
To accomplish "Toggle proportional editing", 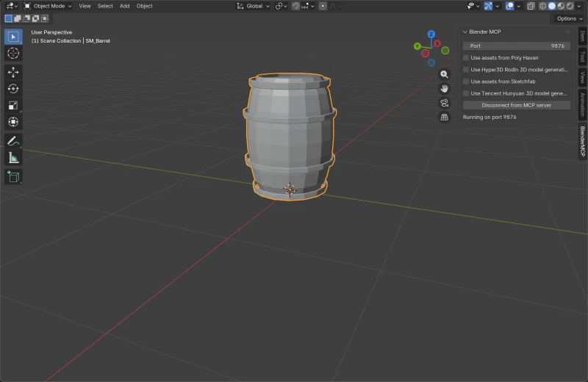I will 323,6.
